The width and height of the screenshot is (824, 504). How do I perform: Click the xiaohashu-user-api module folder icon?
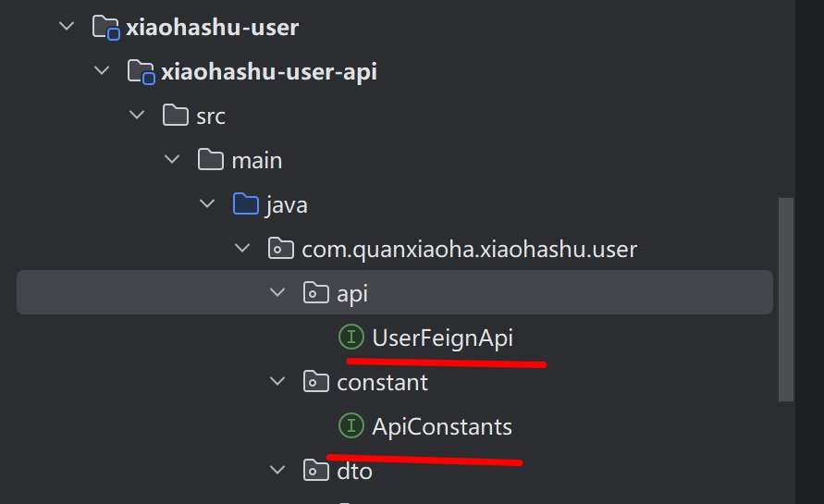140,71
